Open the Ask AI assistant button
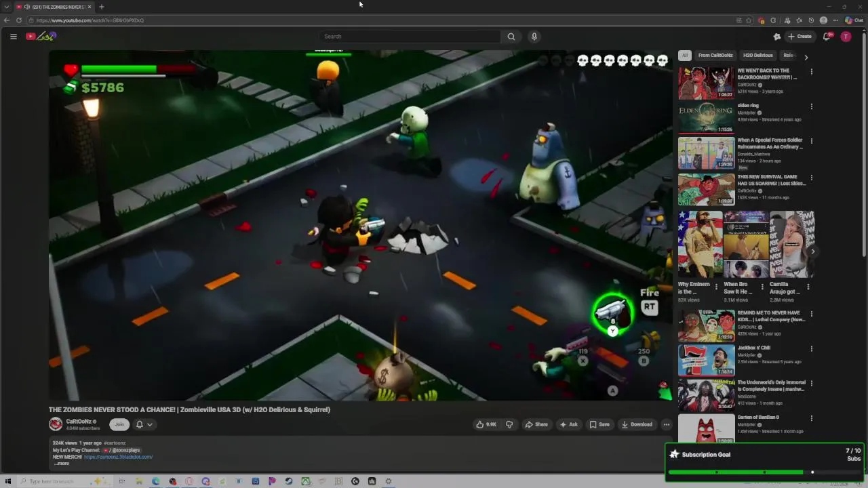The width and height of the screenshot is (868, 488). pos(568,424)
